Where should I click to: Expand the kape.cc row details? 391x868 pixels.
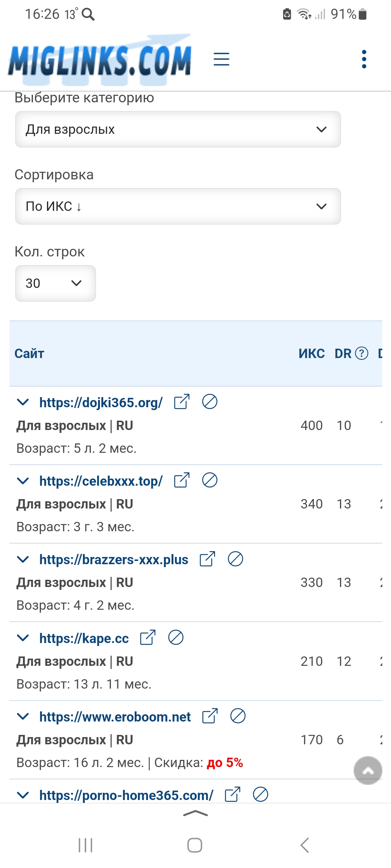coord(23,638)
